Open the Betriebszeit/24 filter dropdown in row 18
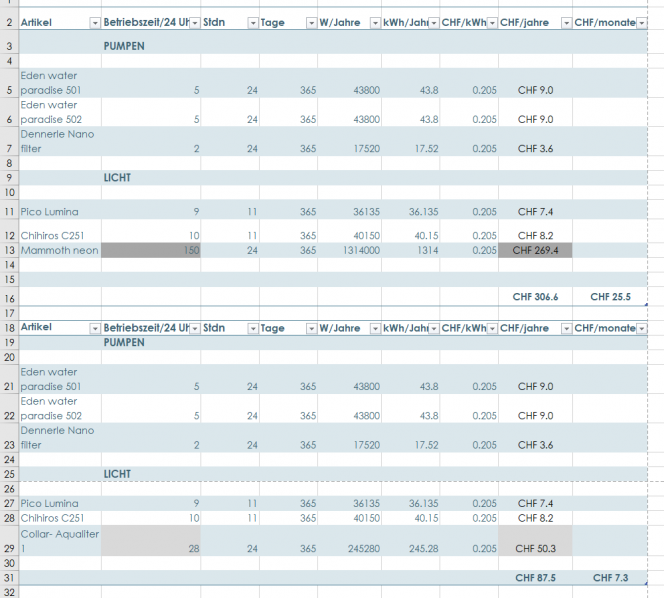Screen dimensions: 664x598 coord(195,329)
